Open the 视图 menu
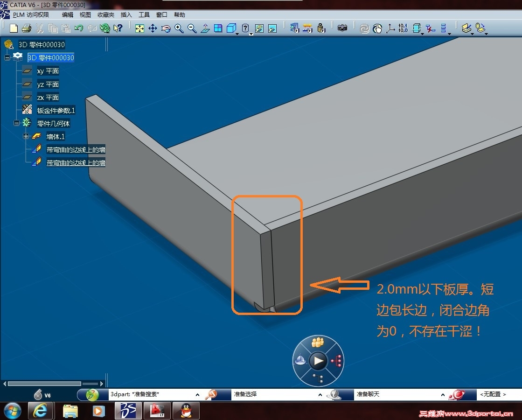Viewport: 522px width, 420px height. coord(85,14)
